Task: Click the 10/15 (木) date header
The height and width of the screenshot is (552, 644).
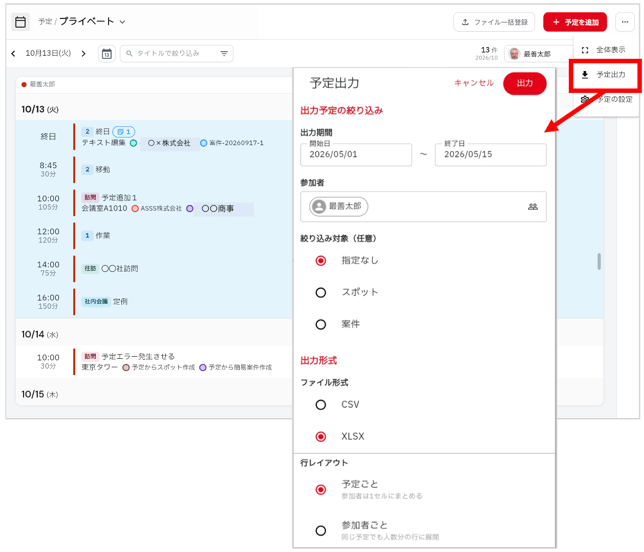Action: tap(40, 394)
